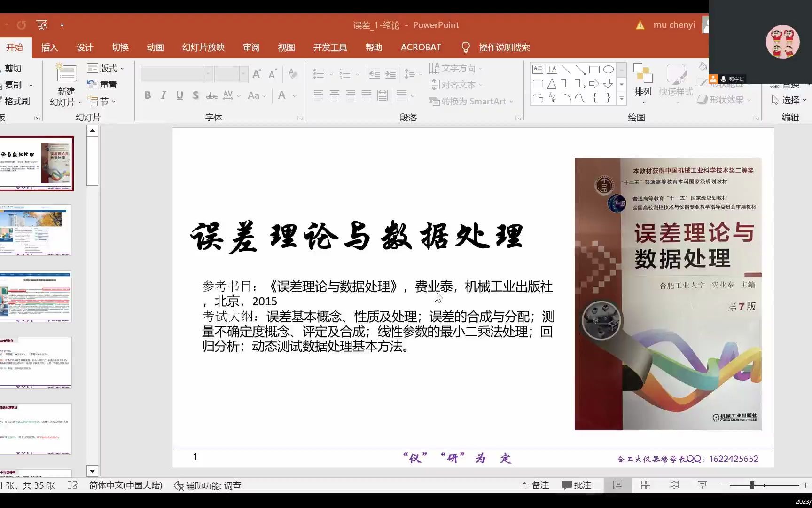
Task: Toggle Italic formatting
Action: click(x=163, y=95)
